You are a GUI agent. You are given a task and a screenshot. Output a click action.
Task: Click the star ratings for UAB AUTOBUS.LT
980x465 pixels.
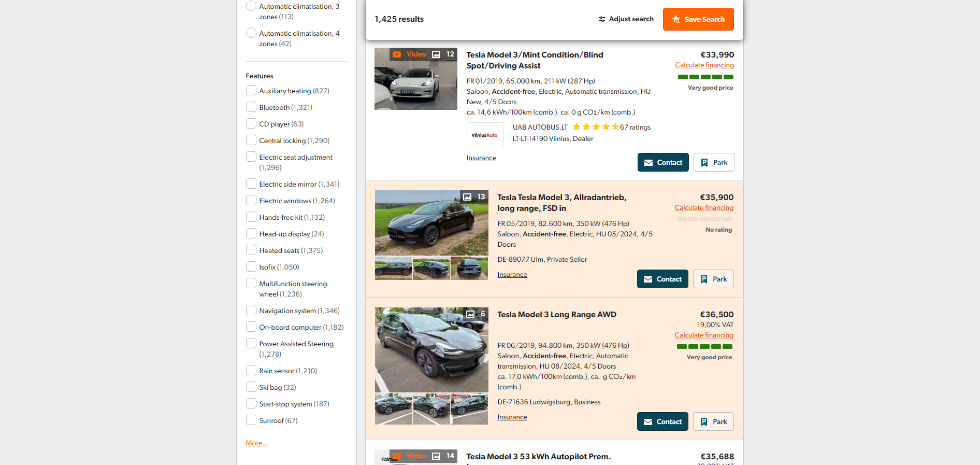(596, 127)
